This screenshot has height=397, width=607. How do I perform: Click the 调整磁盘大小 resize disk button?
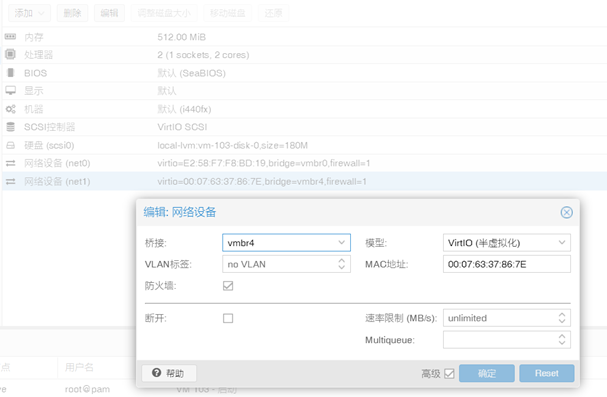164,13
